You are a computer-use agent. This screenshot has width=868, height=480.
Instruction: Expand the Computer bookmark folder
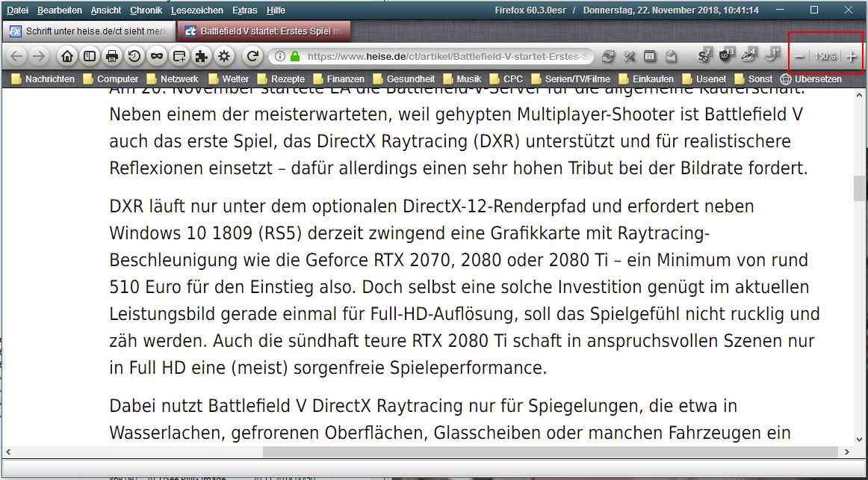(111, 79)
